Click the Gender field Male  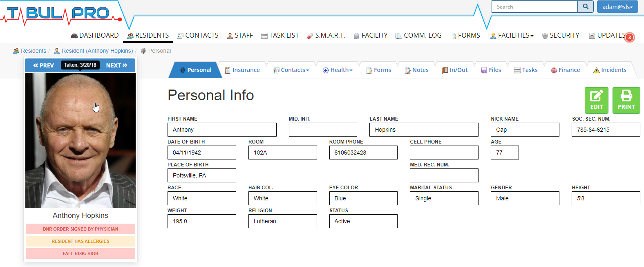coord(525,198)
